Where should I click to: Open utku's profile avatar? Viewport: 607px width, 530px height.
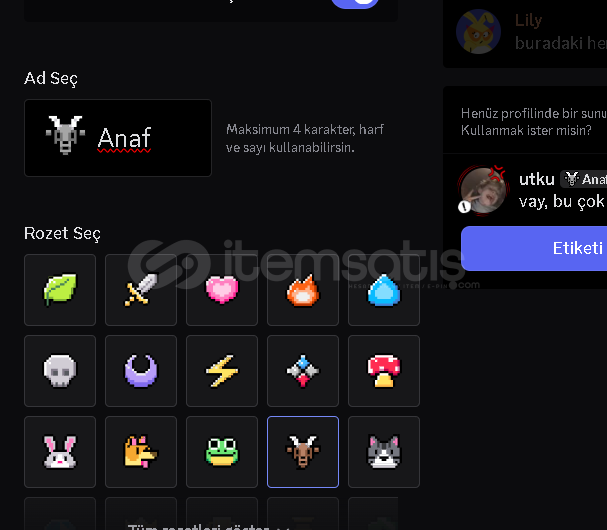(483, 190)
